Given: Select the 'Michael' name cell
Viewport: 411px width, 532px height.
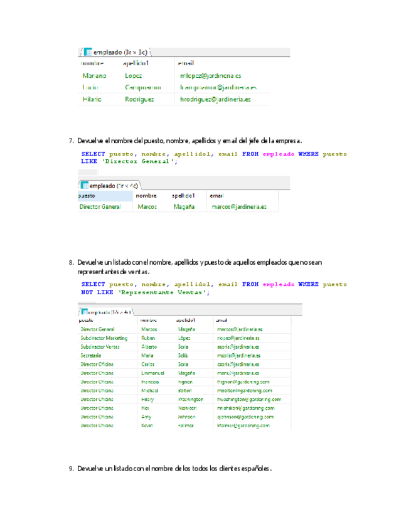Looking at the screenshot, I should 150,390.
